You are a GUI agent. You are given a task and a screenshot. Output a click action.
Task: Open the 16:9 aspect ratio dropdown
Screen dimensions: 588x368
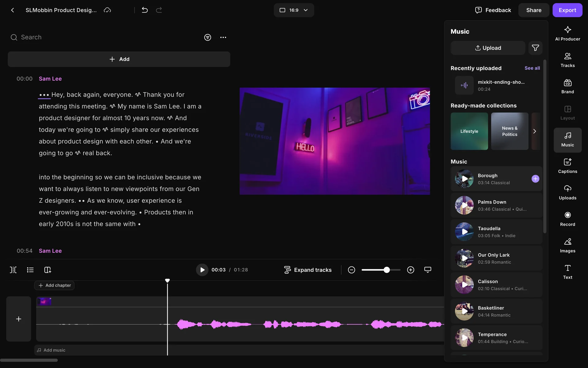tap(293, 10)
